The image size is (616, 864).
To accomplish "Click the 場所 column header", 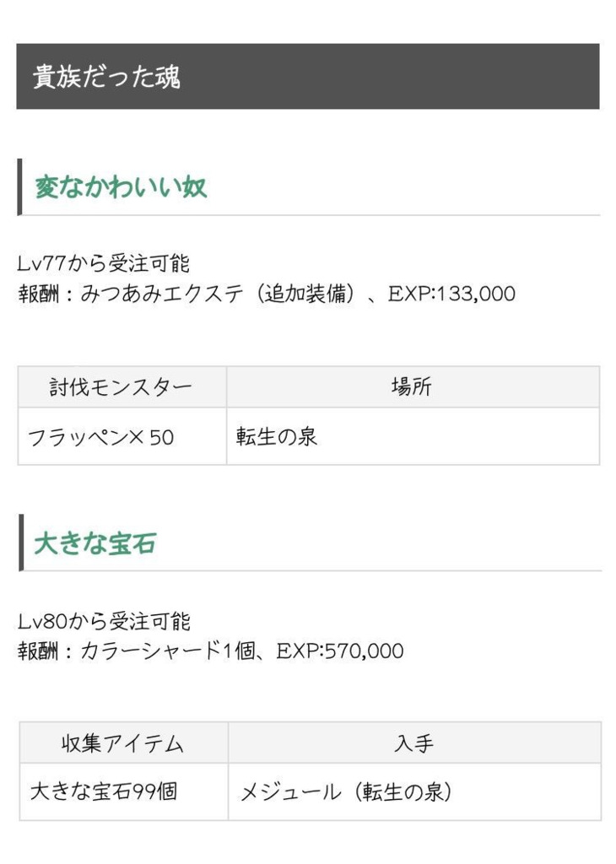I will (413, 386).
